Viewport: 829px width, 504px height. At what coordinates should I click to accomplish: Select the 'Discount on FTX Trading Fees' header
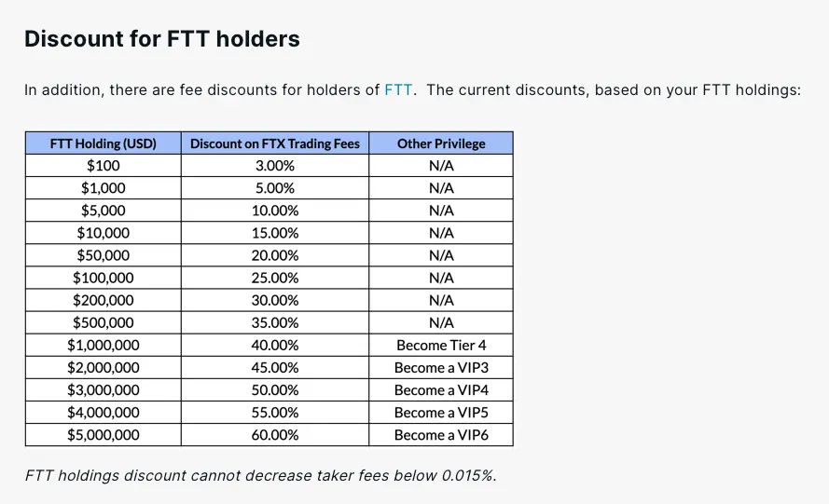click(275, 143)
